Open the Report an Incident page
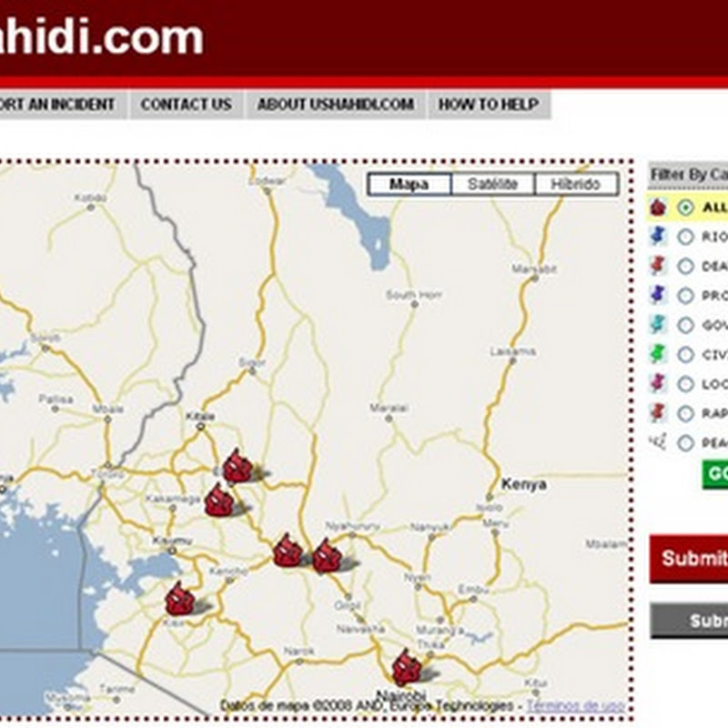The width and height of the screenshot is (728, 728). (x=63, y=105)
